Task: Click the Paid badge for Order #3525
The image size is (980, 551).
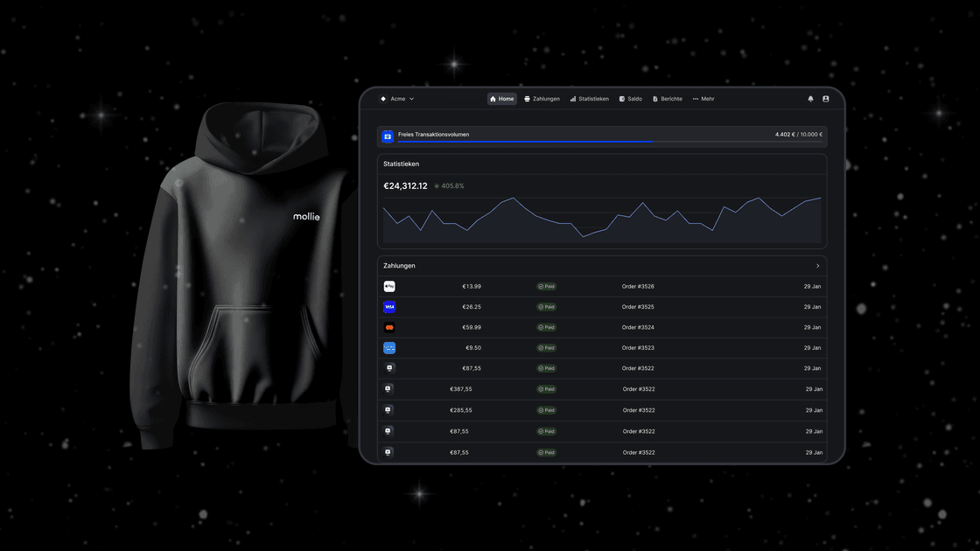Action: click(x=546, y=307)
